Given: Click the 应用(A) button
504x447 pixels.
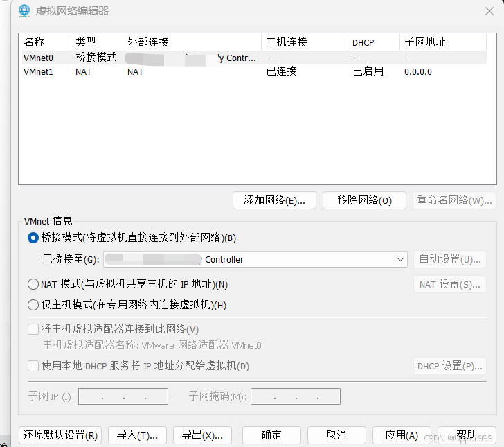Looking at the screenshot, I should click(x=402, y=435).
